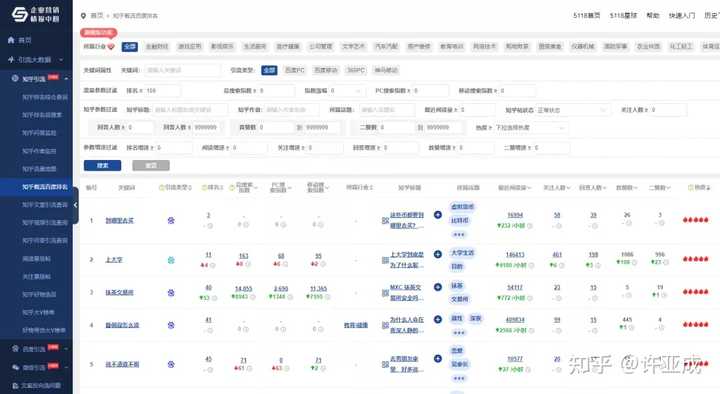The image size is (720, 394).
Task: Open read count 409834 in row 4
Action: pos(515,320)
